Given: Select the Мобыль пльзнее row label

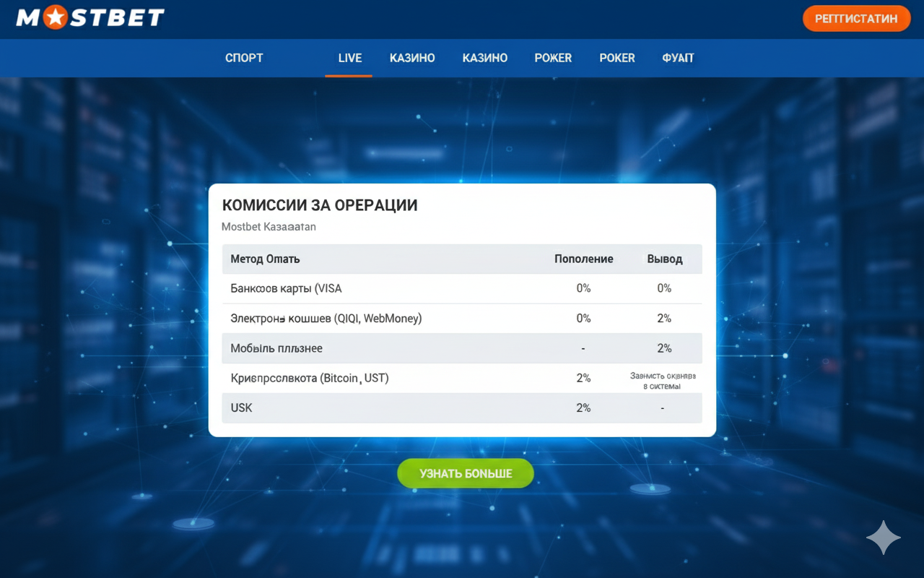Looking at the screenshot, I should pos(276,348).
